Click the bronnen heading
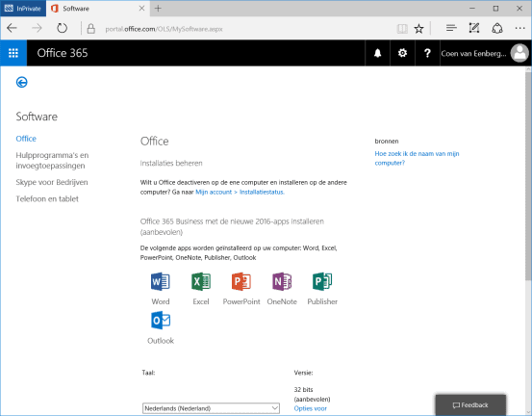The width and height of the screenshot is (532, 416). click(387, 142)
